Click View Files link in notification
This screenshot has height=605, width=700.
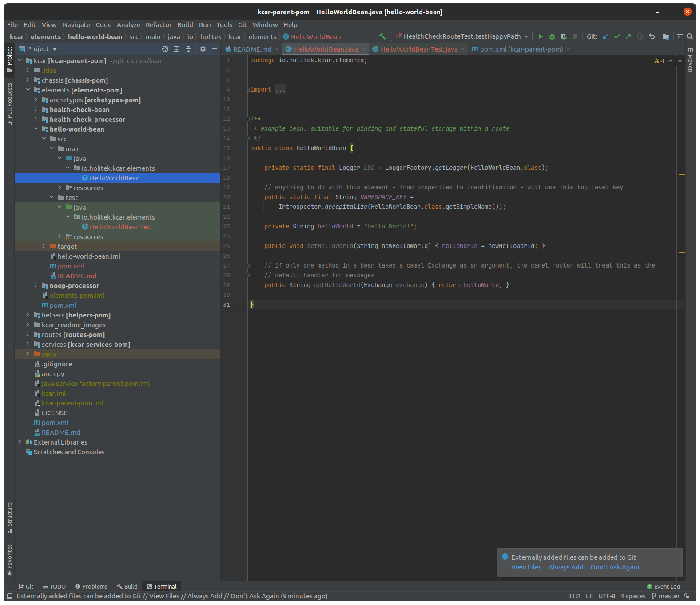point(526,567)
